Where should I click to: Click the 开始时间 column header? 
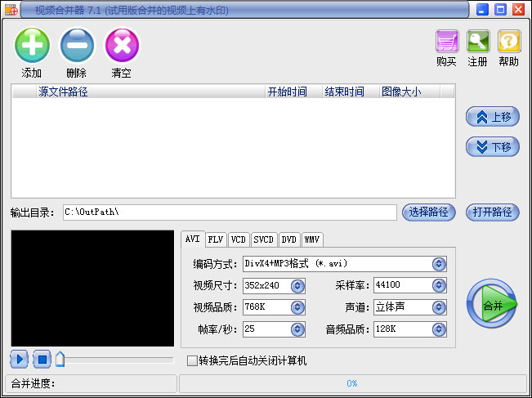(x=293, y=92)
